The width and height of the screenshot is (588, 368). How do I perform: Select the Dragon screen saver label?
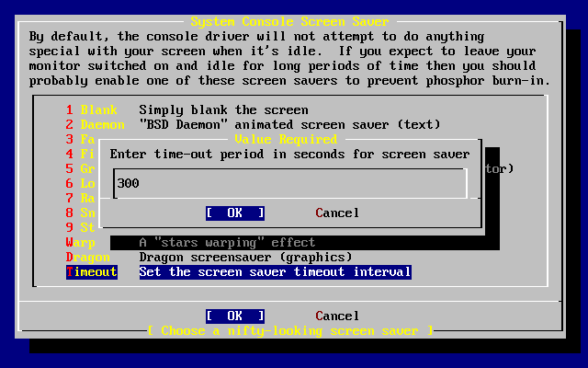[x=88, y=258]
